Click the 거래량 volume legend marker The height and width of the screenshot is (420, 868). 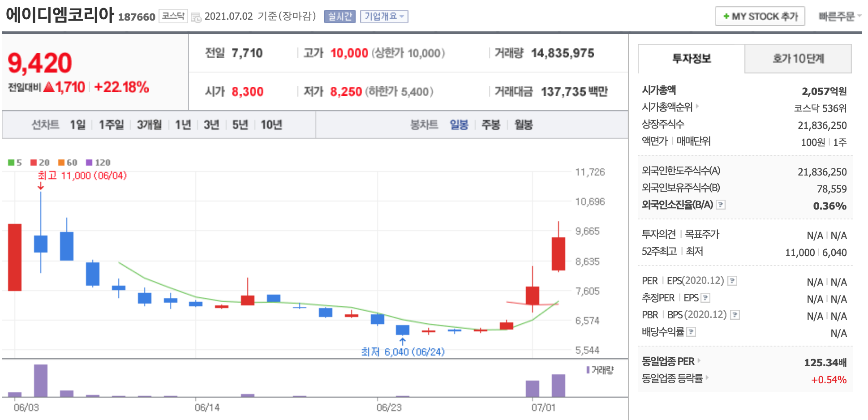tap(588, 370)
